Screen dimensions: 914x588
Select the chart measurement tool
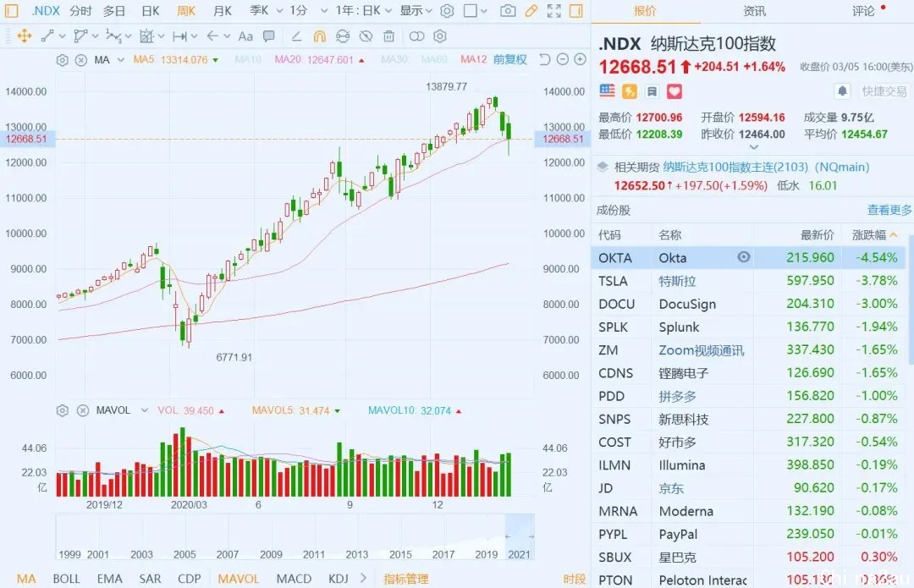[146, 36]
